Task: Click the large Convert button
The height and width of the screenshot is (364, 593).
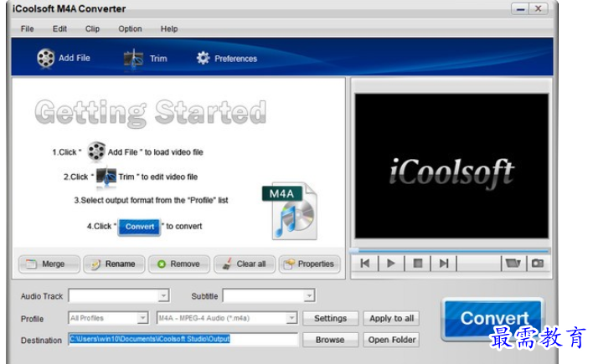Action: [x=493, y=318]
